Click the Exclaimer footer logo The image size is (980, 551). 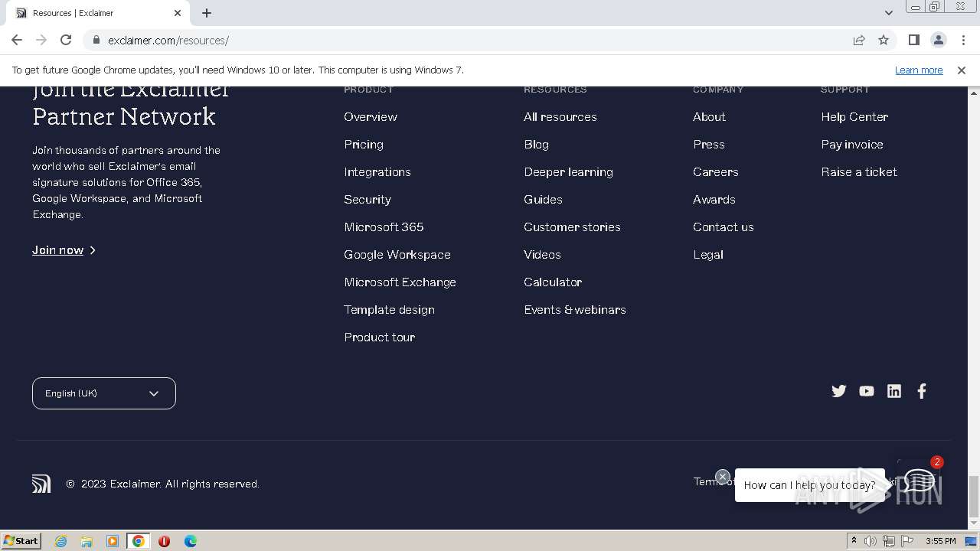pos(41,484)
